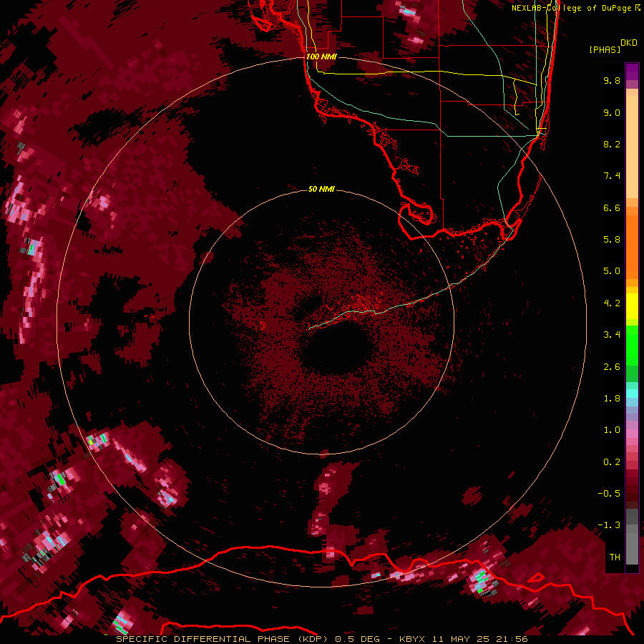Click the orange band of color bar
The width and height of the screenshot is (644, 644).
(x=632, y=246)
